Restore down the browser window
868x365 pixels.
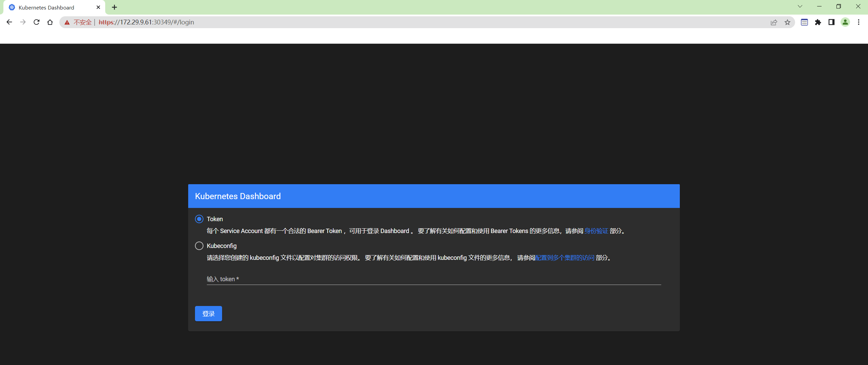click(839, 6)
